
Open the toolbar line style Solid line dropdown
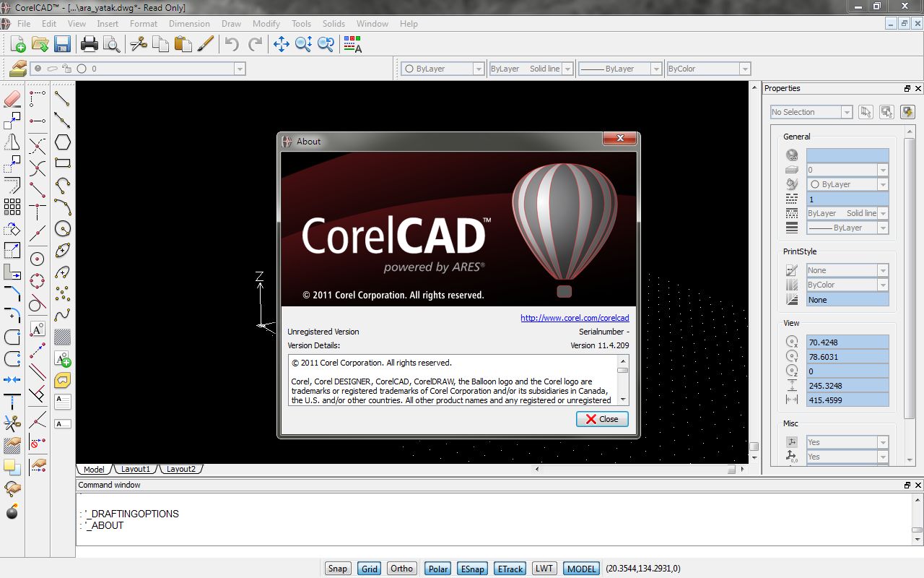[x=567, y=69]
